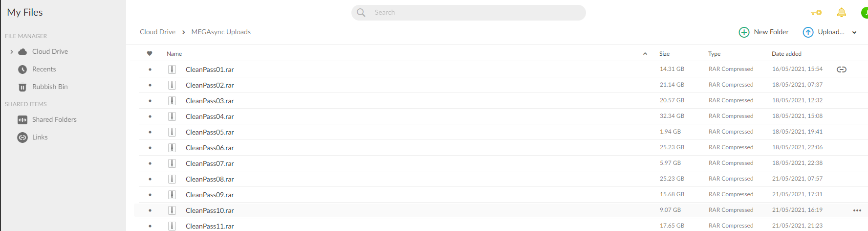This screenshot has width=868, height=231.
Task: Open the notifications bell
Action: [841, 12]
